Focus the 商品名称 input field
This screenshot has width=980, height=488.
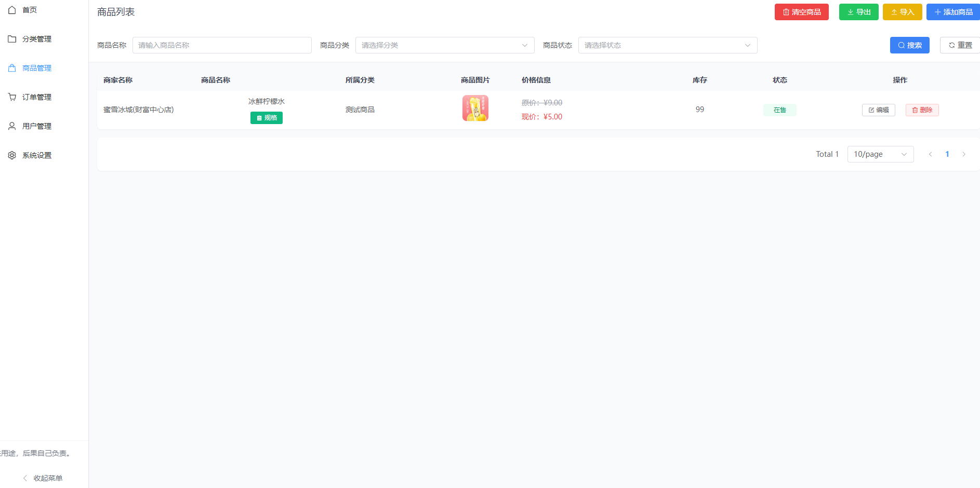click(222, 45)
